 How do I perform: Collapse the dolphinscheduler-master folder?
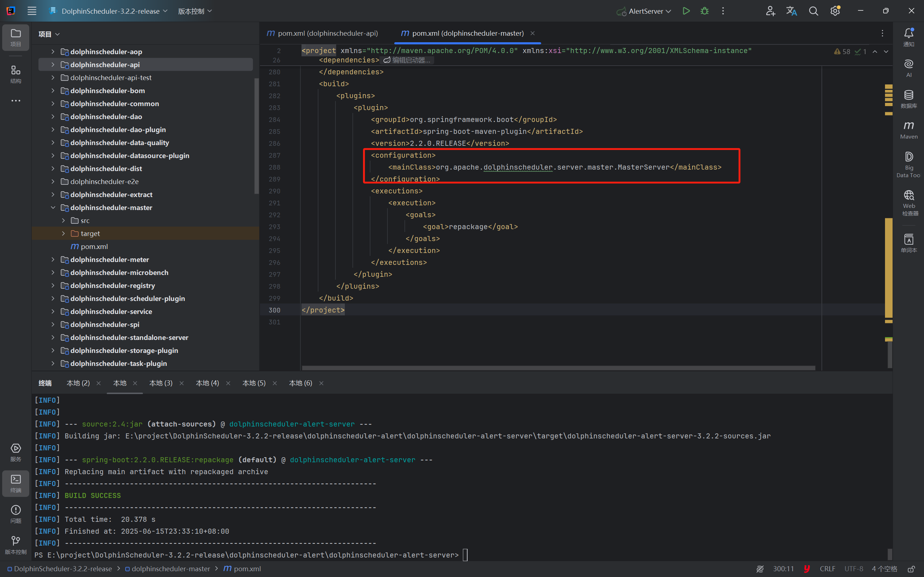click(53, 207)
